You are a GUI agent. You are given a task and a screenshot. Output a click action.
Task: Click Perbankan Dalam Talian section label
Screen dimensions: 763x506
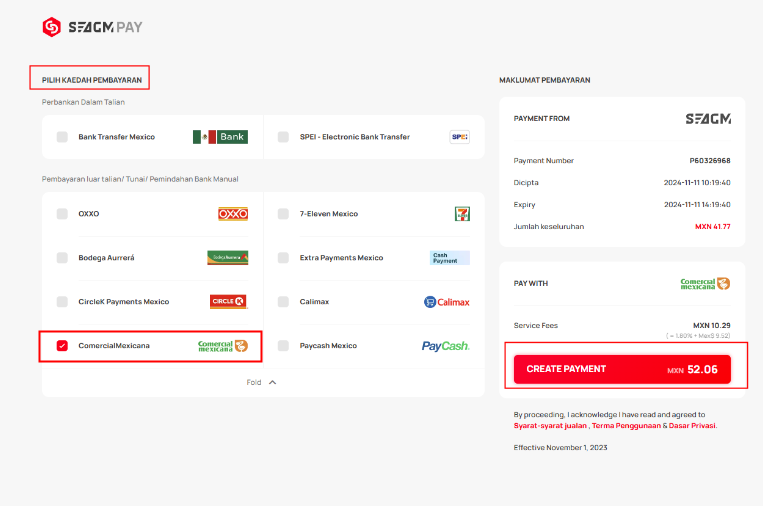(x=83, y=102)
